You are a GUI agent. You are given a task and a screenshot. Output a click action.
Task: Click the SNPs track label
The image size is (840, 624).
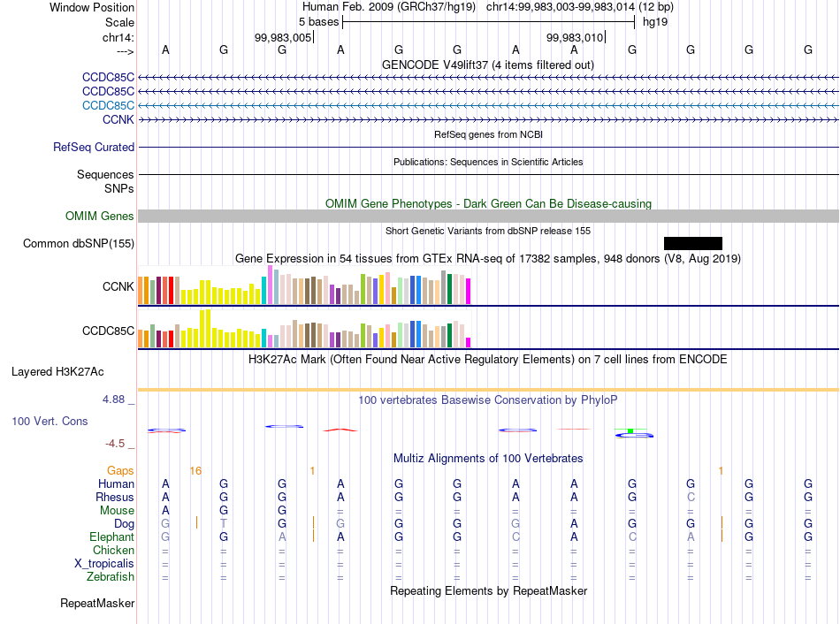119,188
